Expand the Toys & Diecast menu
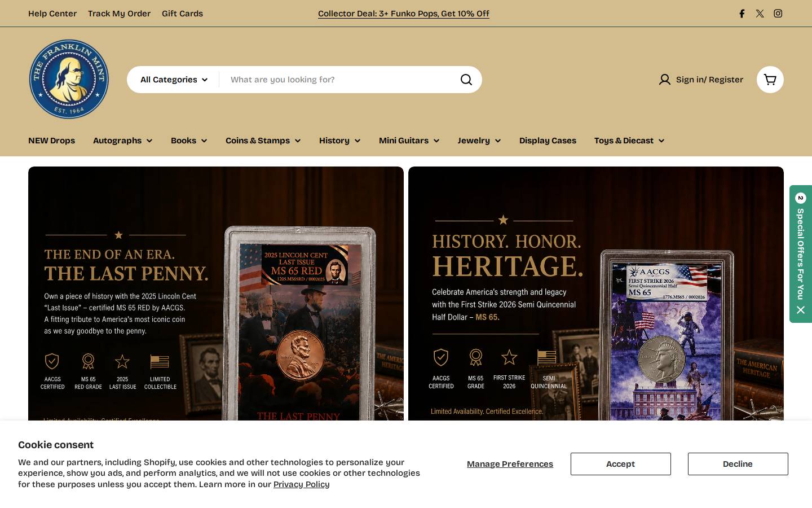 coord(629,141)
